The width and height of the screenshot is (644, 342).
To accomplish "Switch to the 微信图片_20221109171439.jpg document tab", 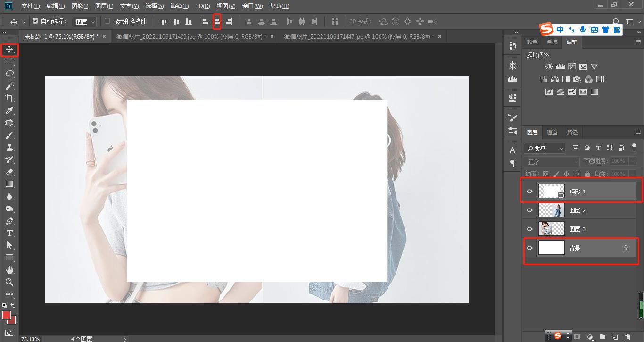I will (x=191, y=36).
